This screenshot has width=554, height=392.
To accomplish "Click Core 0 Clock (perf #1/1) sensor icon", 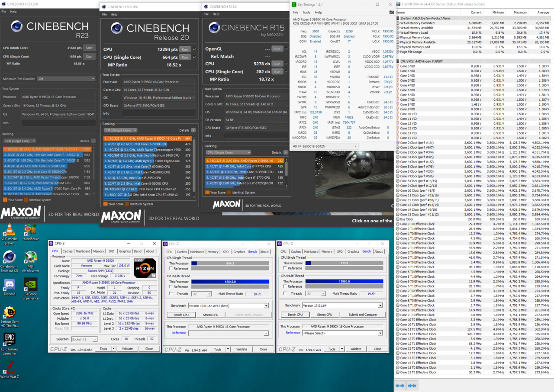I will click(x=398, y=143).
